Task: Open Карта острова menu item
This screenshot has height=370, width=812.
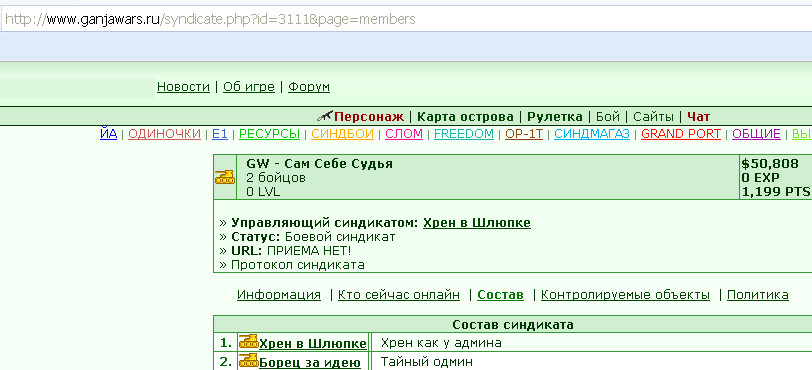Action: coord(465,117)
